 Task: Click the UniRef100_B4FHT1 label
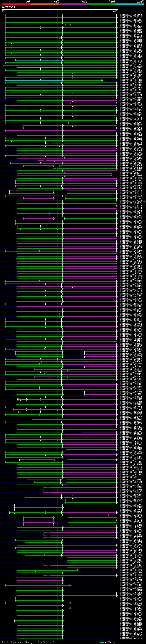tap(131, 35)
